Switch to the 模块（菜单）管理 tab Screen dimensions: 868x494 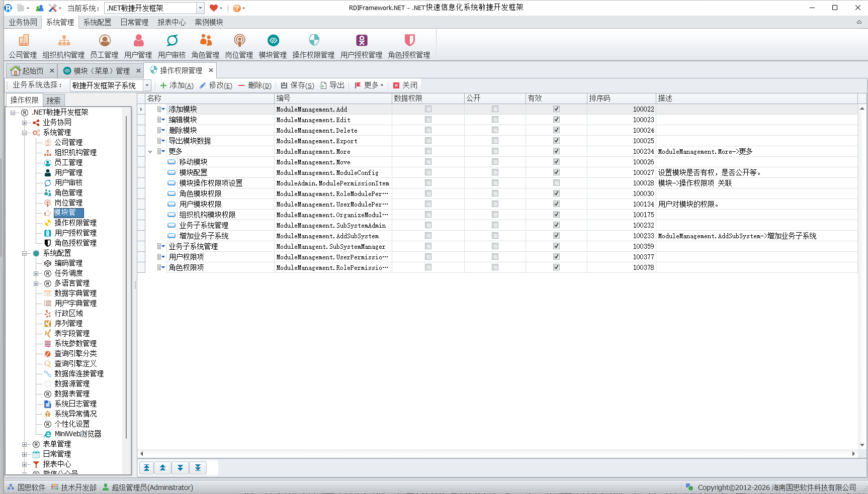point(101,71)
